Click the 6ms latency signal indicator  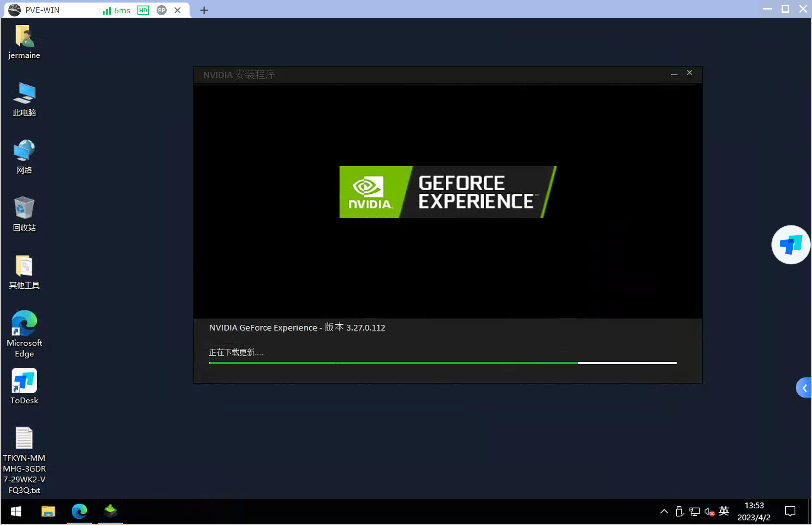click(116, 10)
